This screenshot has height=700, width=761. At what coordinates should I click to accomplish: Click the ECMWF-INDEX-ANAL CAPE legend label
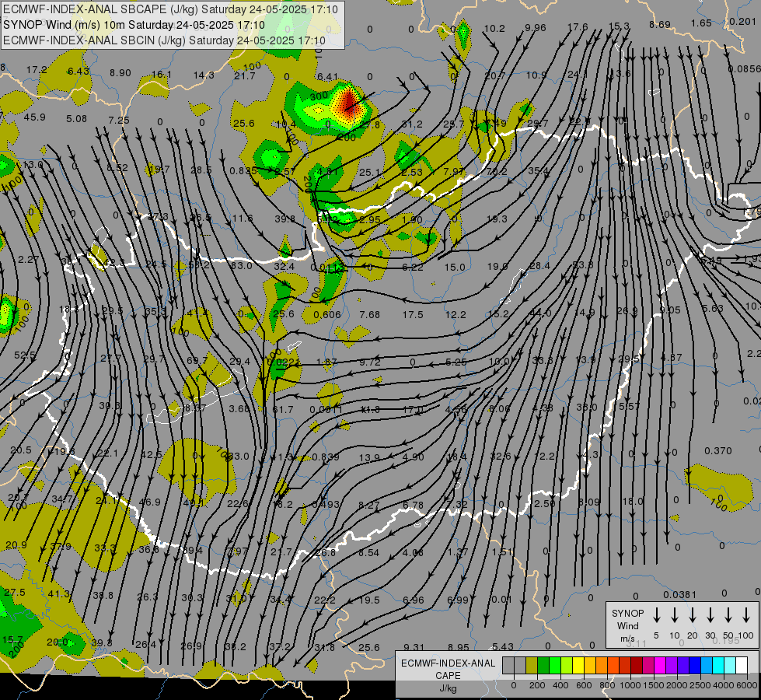(x=448, y=669)
